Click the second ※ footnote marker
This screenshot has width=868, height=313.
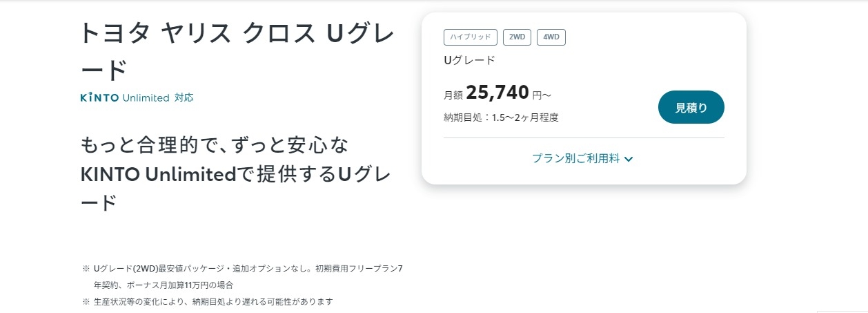point(86,301)
